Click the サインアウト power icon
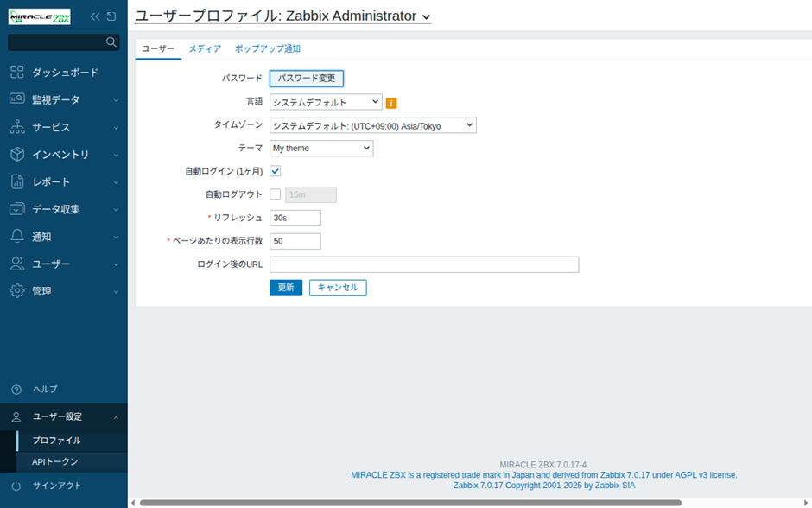Viewport: 812px width, 508px height. 16,486
